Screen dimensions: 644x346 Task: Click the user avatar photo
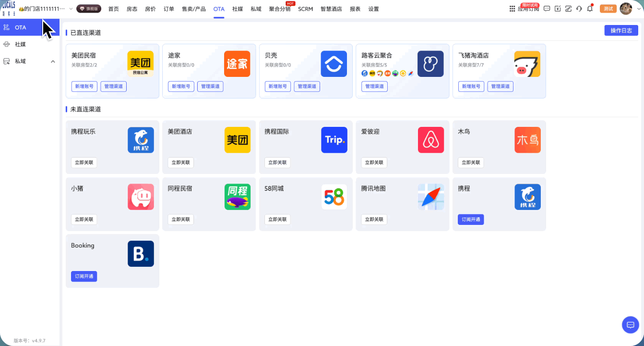(625, 9)
